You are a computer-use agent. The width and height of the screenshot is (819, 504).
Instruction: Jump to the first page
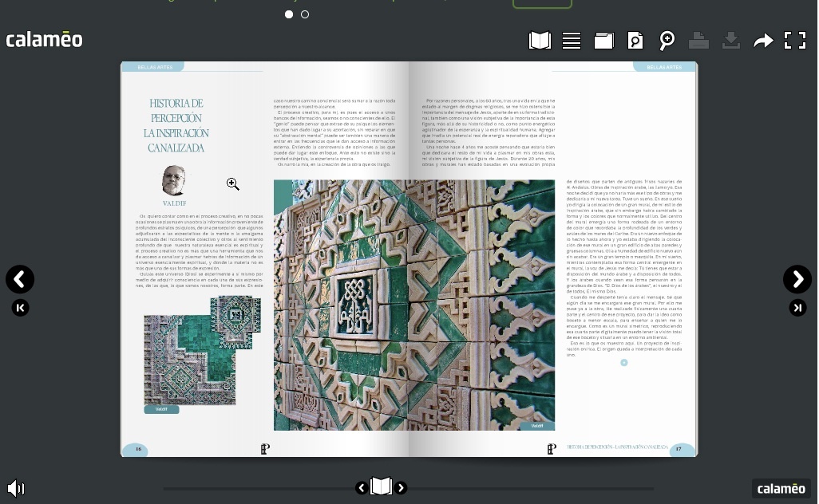point(21,308)
